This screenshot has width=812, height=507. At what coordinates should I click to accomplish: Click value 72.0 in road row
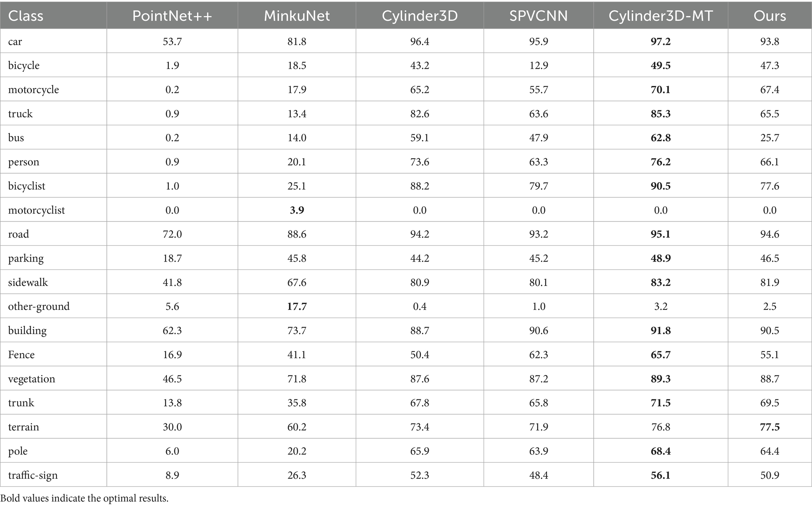tap(172, 234)
